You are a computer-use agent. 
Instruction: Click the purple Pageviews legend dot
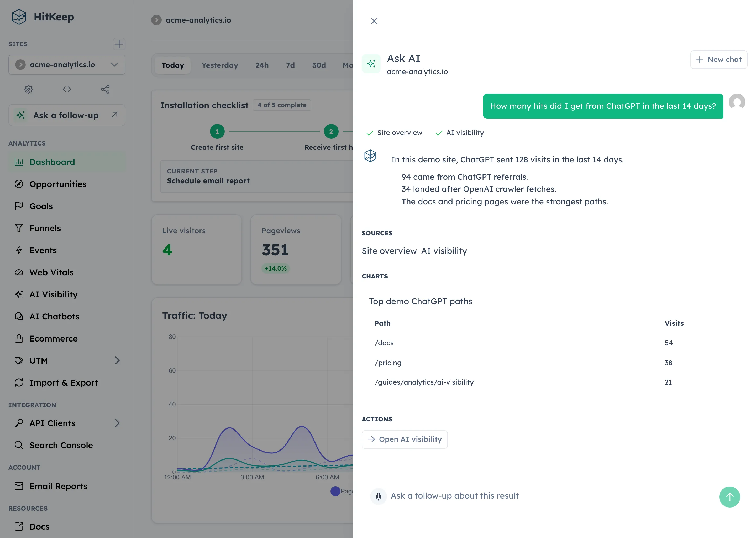(335, 491)
